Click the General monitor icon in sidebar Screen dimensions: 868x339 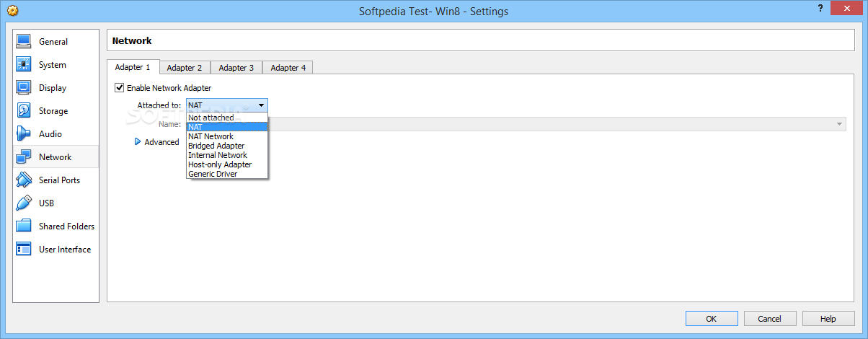point(24,41)
